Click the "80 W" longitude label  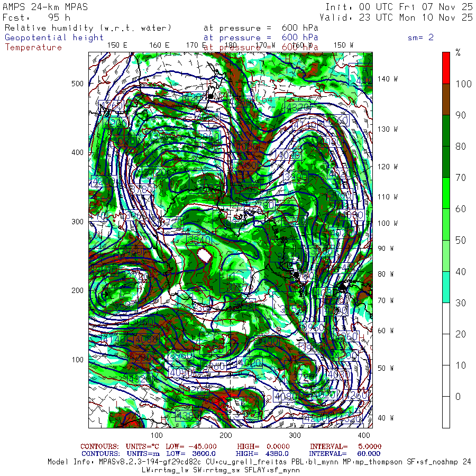pyautogui.click(x=386, y=274)
